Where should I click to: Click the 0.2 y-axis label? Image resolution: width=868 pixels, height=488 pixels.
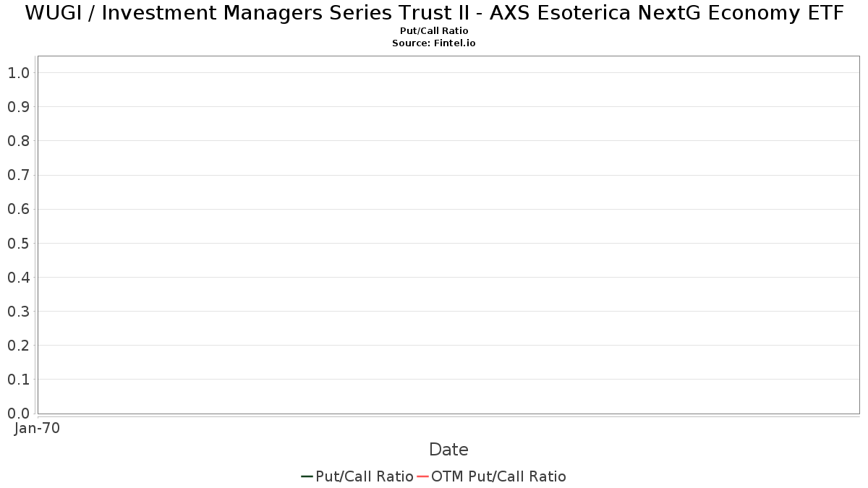(x=19, y=346)
